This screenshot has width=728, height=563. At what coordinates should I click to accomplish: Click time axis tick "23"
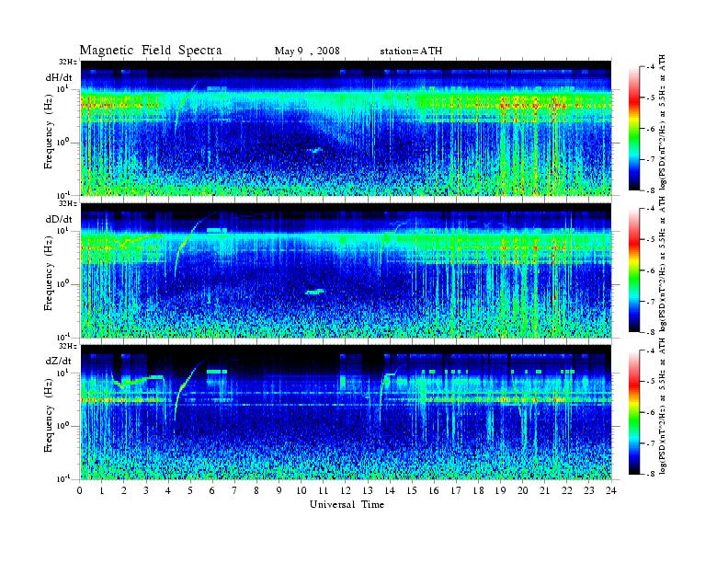pyautogui.click(x=588, y=490)
